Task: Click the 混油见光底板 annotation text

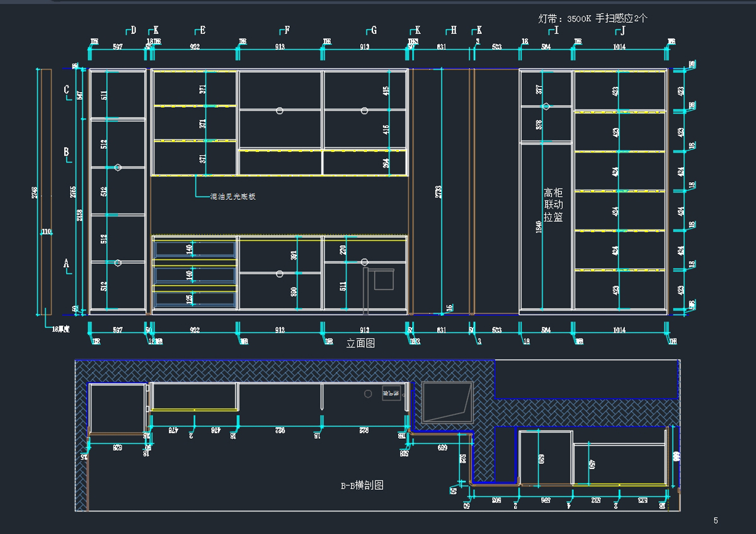Action: (x=232, y=197)
